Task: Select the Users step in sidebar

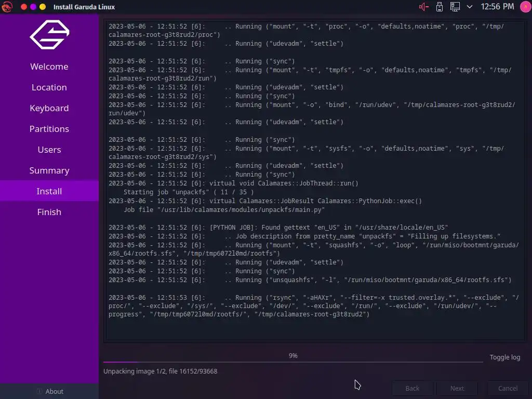Action: tap(49, 150)
